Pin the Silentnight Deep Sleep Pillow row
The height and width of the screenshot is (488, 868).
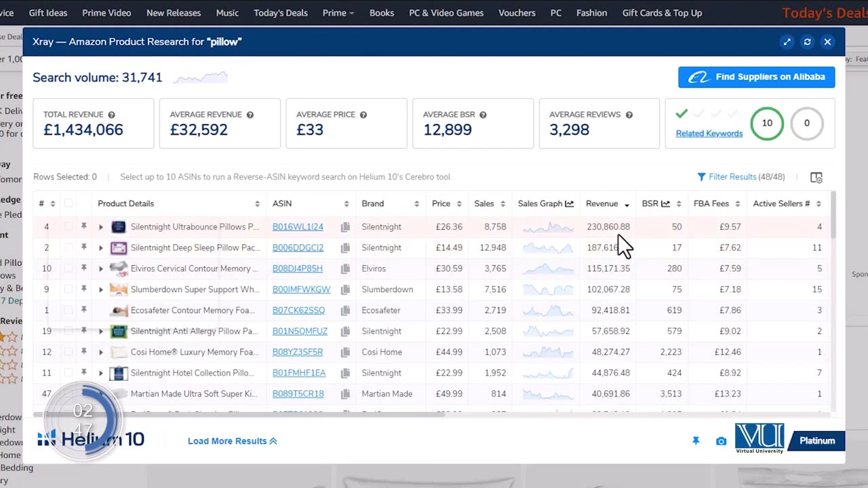(84, 247)
